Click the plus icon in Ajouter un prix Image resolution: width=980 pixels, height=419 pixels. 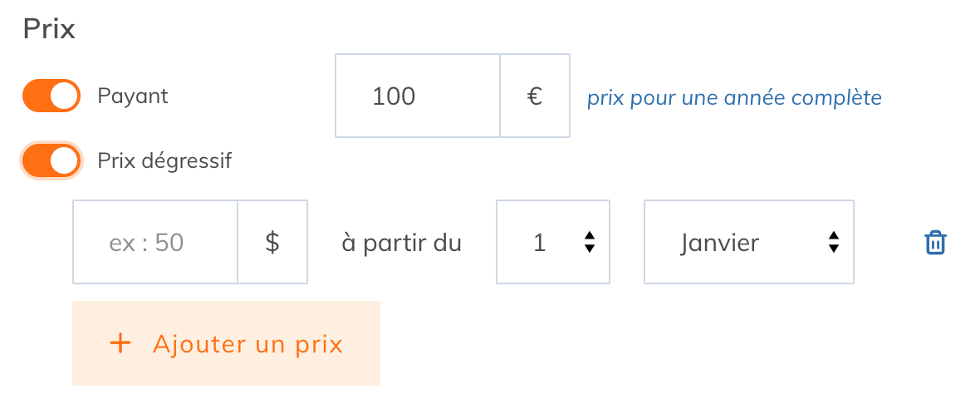click(x=120, y=343)
